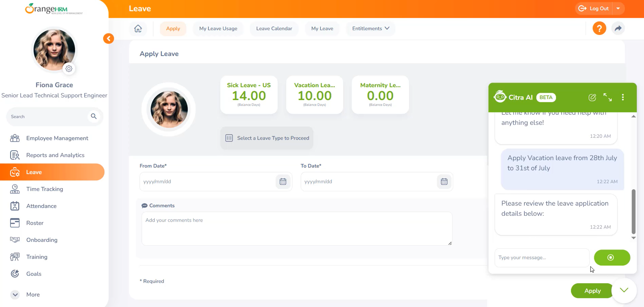Click the chat stop/record button
Image resolution: width=644 pixels, height=307 pixels.
612,258
